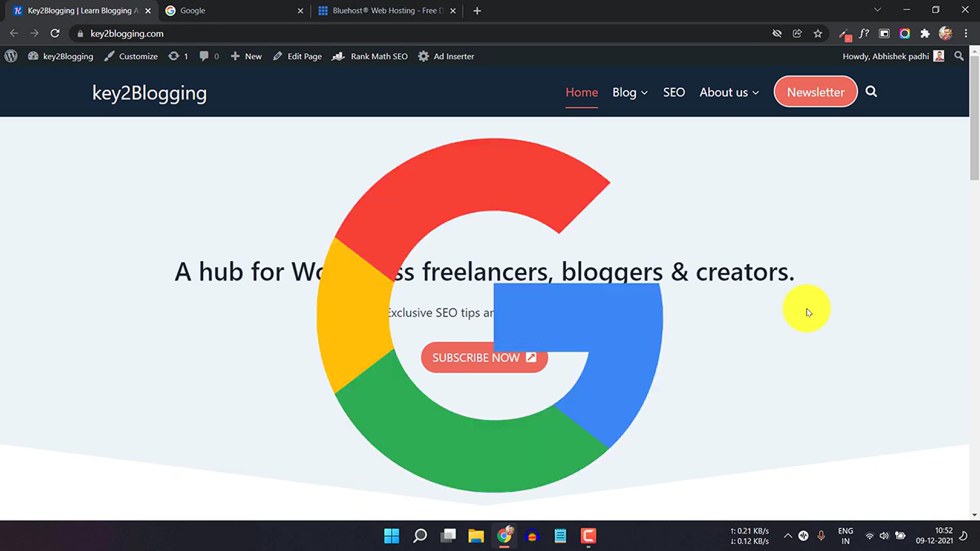Close the Bluehost tab
Screen dimensions: 980x551
click(453, 11)
